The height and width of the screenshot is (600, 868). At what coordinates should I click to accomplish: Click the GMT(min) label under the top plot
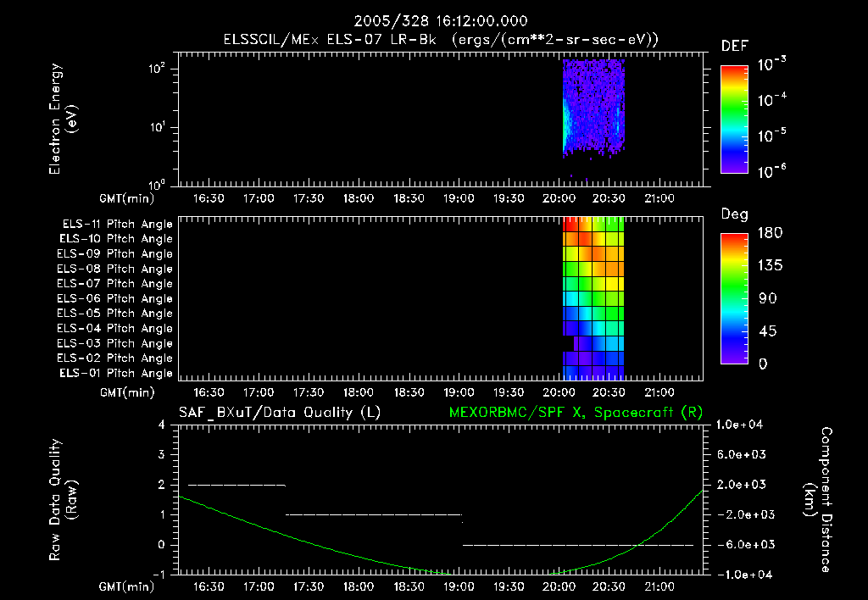(x=127, y=198)
